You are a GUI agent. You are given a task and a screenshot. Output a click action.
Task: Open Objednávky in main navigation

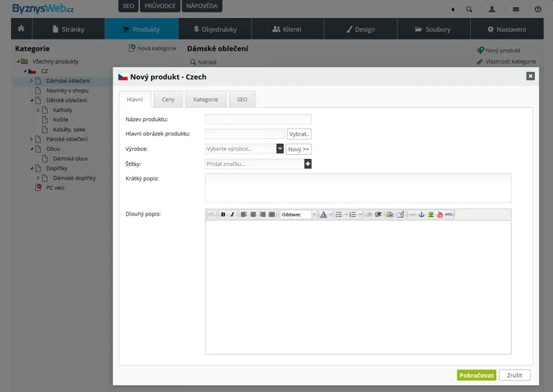(215, 29)
